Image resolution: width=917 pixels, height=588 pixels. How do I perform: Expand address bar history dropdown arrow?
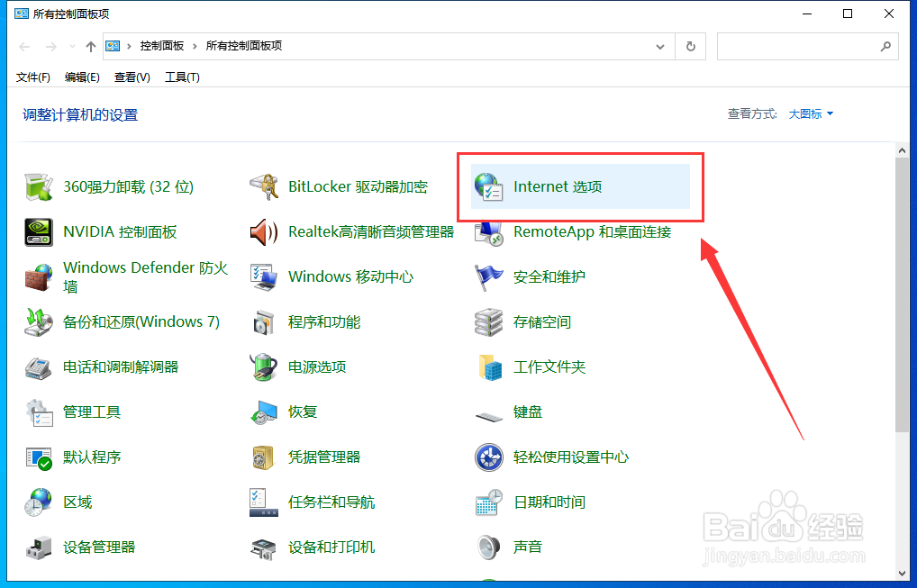(x=660, y=47)
